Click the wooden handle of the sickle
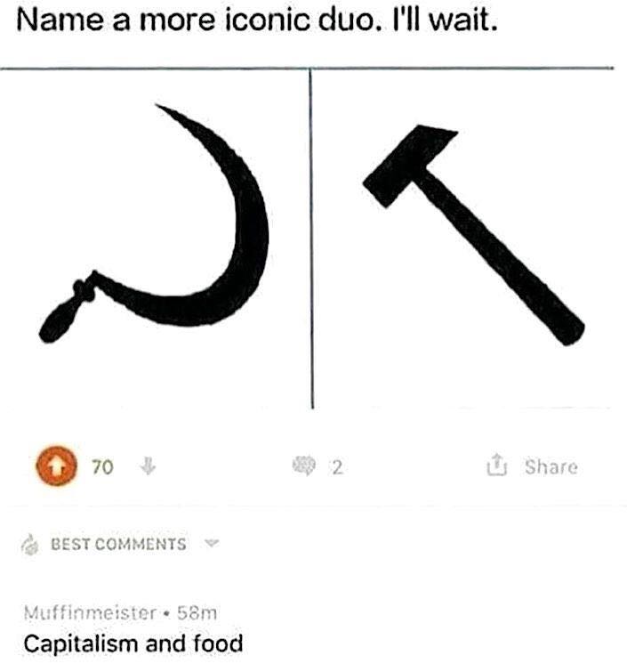 coord(64,312)
